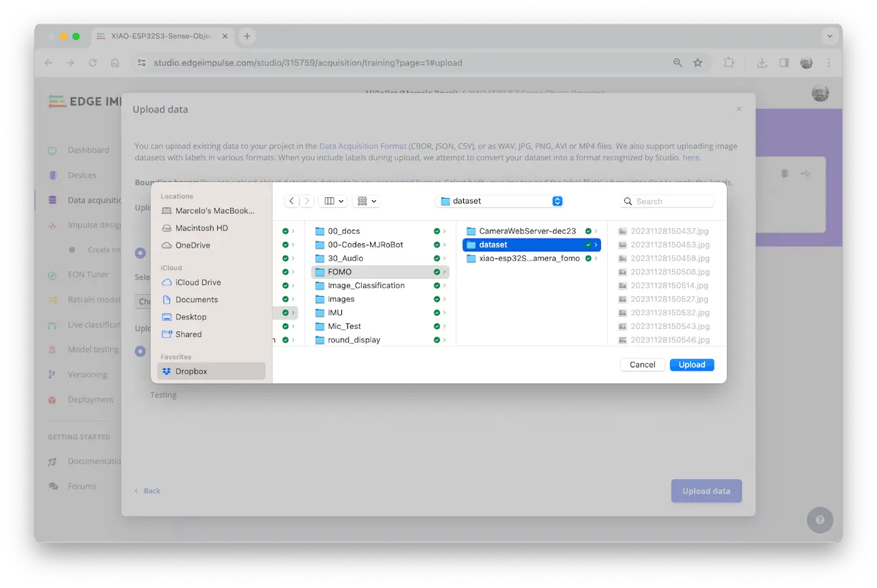The height and width of the screenshot is (588, 877).
Task: Expand the dataset path popup menu
Action: click(x=557, y=201)
